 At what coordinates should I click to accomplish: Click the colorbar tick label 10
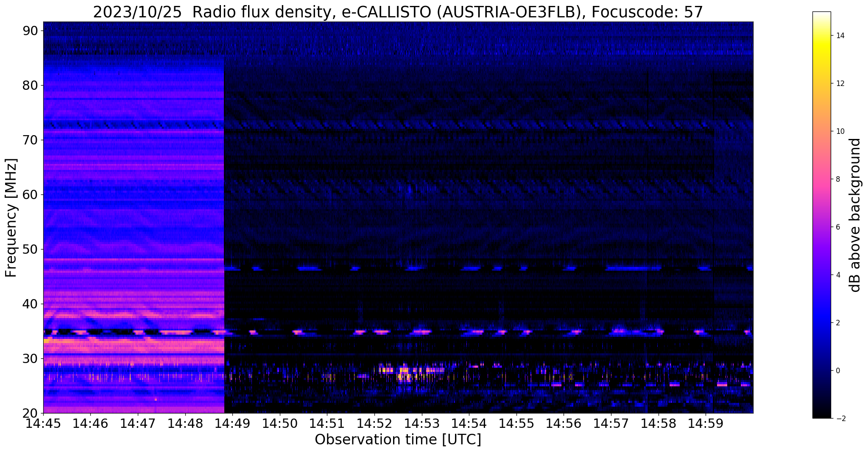pyautogui.click(x=840, y=131)
